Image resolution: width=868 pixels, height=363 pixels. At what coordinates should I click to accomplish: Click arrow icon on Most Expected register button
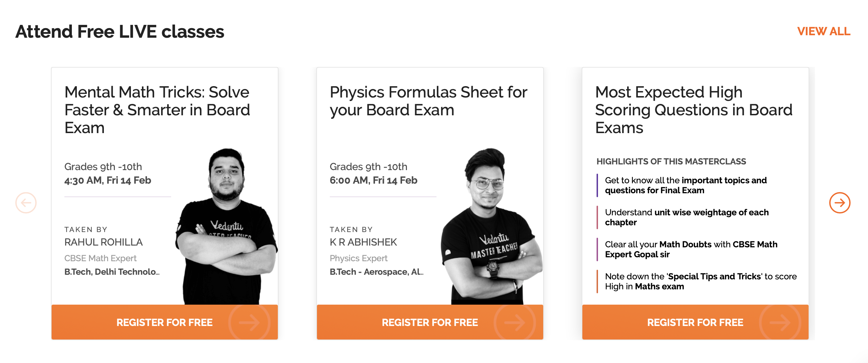780,322
